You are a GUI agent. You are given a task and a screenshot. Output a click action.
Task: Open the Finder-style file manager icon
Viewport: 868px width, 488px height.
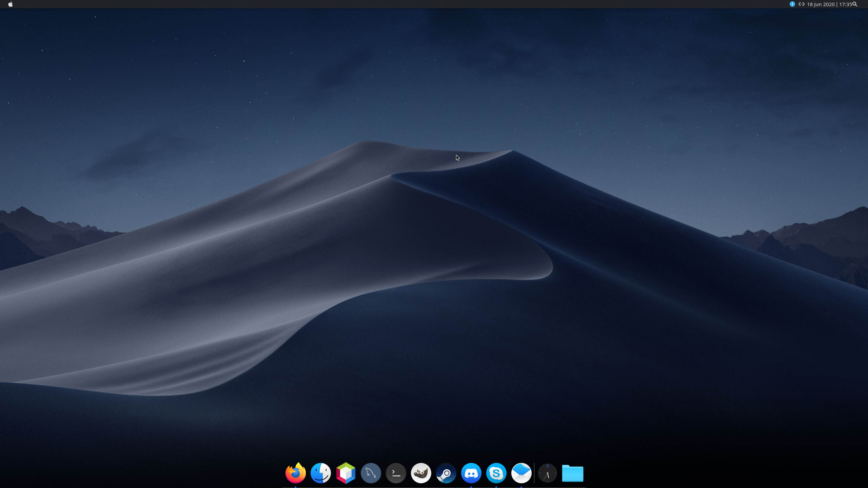[320, 473]
